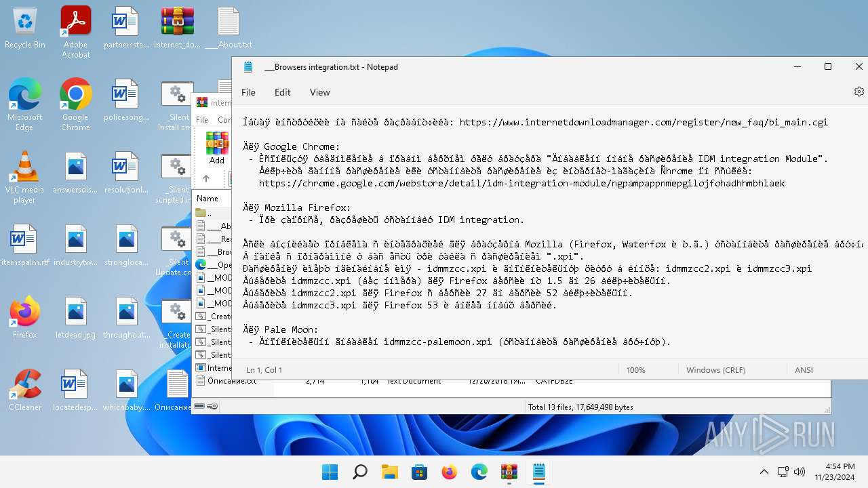Select the letdead.jpg desktop image

[75, 318]
